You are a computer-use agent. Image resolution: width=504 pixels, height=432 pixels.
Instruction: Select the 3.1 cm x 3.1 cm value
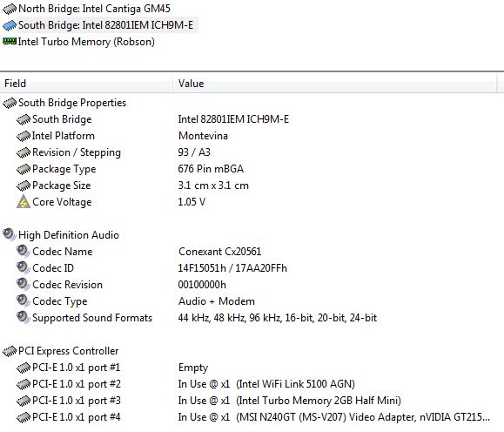tap(213, 186)
